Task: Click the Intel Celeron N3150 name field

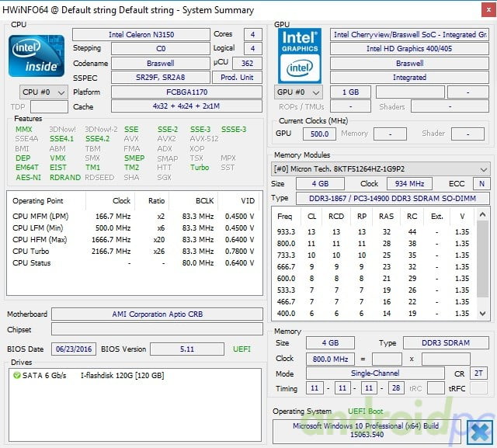Action: click(141, 34)
